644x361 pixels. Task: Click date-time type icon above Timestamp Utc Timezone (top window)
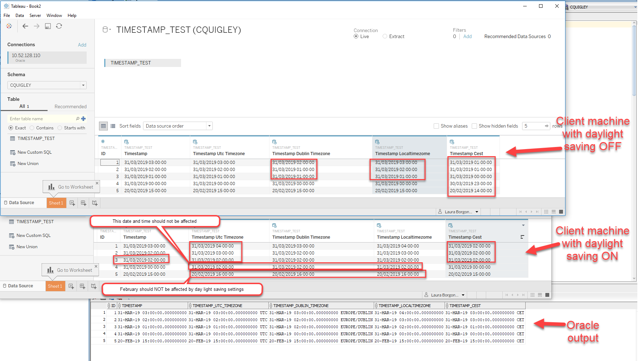click(x=195, y=142)
